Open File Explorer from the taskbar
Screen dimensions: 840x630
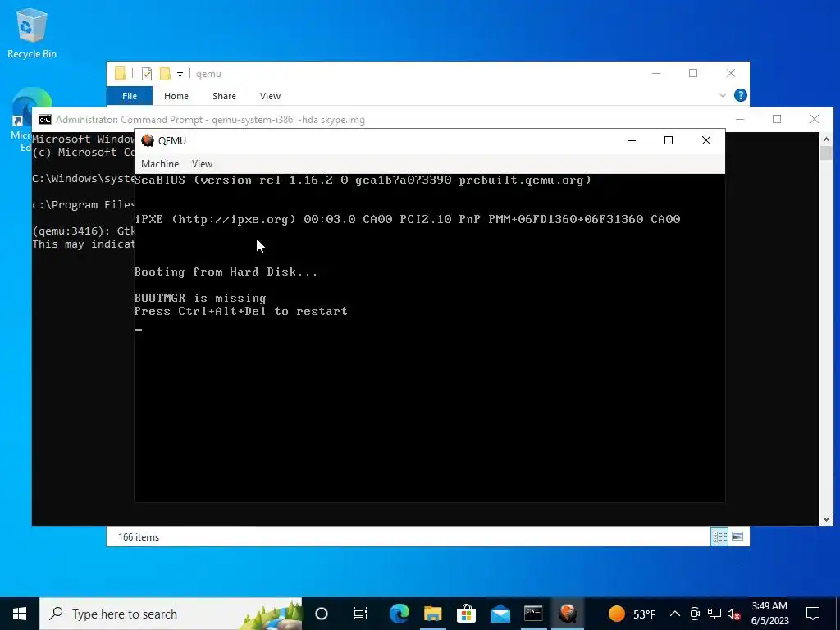coord(433,614)
